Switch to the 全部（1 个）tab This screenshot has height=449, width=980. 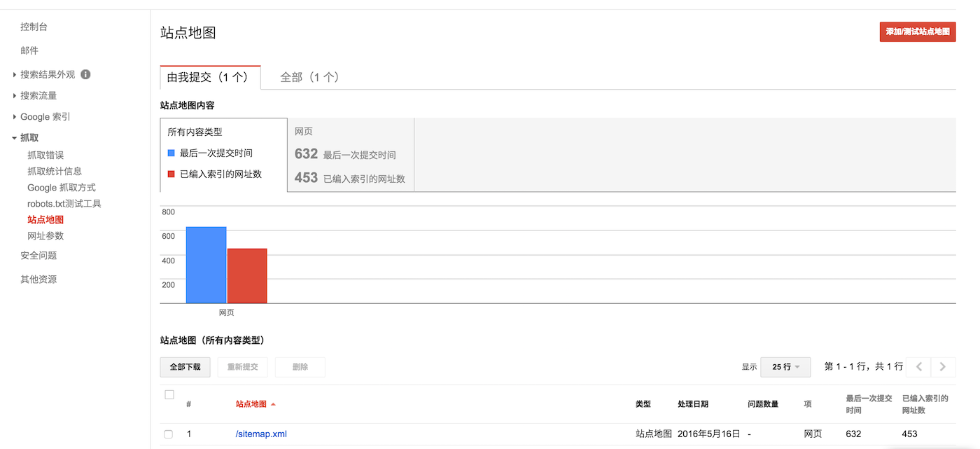click(309, 77)
